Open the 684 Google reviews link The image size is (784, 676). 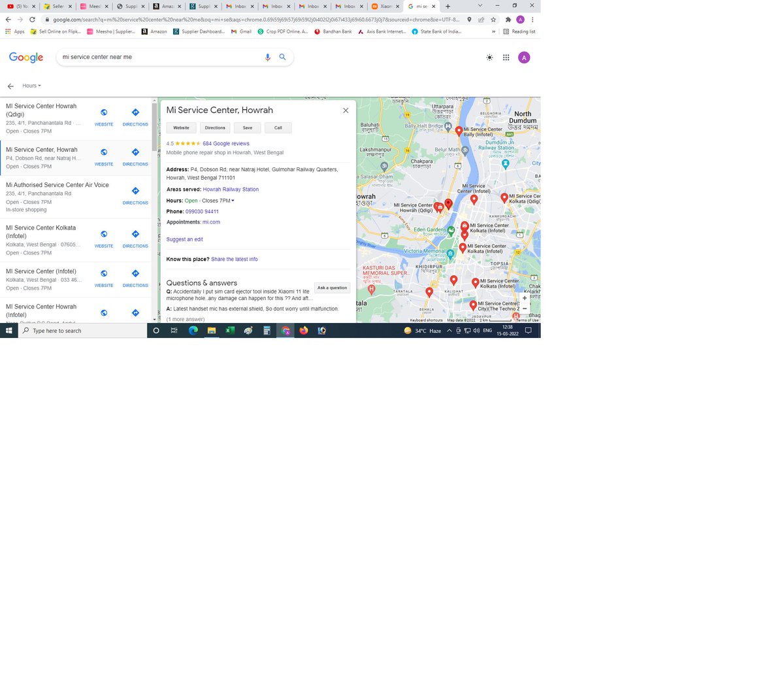226,144
